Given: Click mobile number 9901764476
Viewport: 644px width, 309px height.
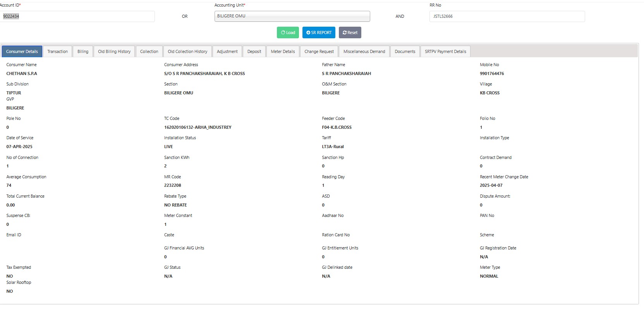Looking at the screenshot, I should point(492,73).
